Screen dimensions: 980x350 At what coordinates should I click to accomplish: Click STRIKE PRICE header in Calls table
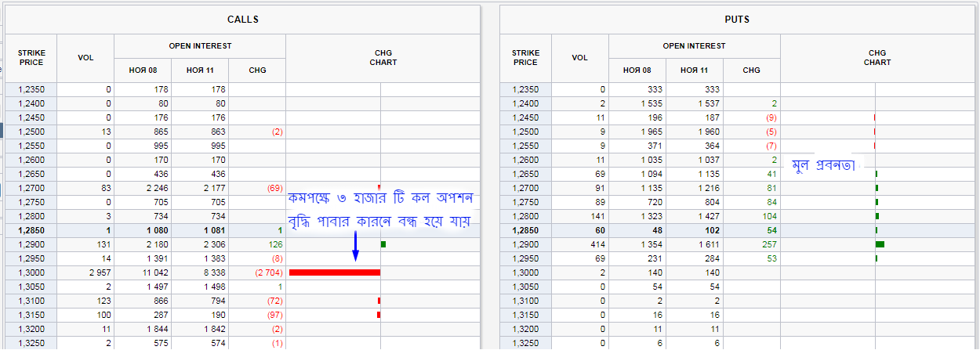tap(31, 58)
